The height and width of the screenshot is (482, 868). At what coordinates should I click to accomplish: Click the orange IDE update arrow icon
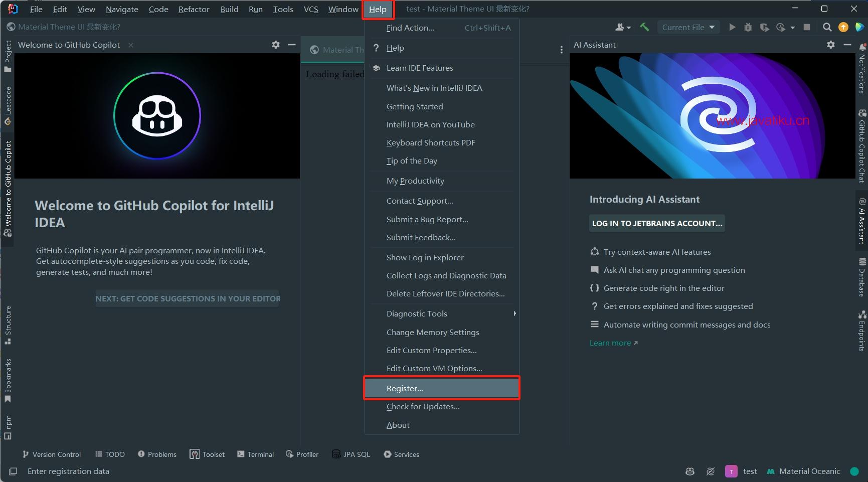843,27
